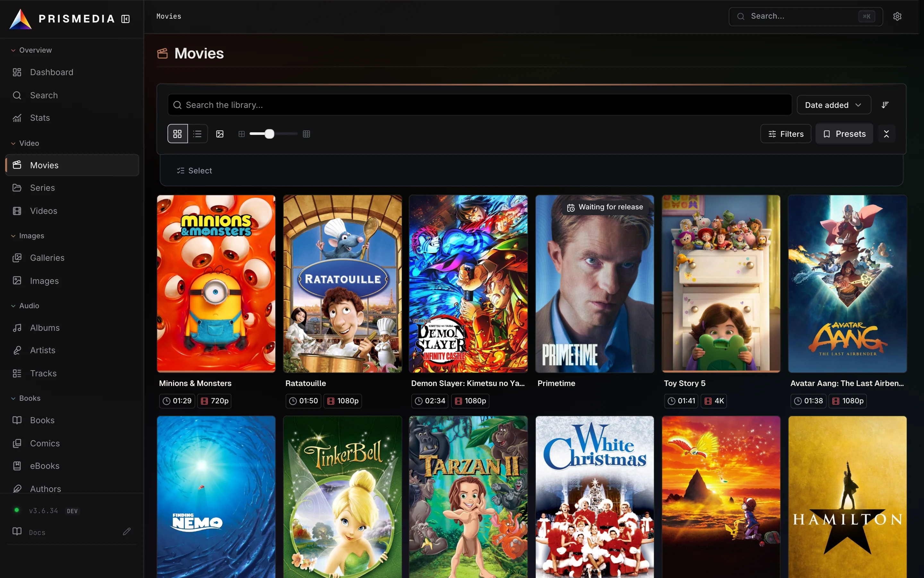
Task: Collapse the Audio sidebar section
Action: click(x=25, y=305)
